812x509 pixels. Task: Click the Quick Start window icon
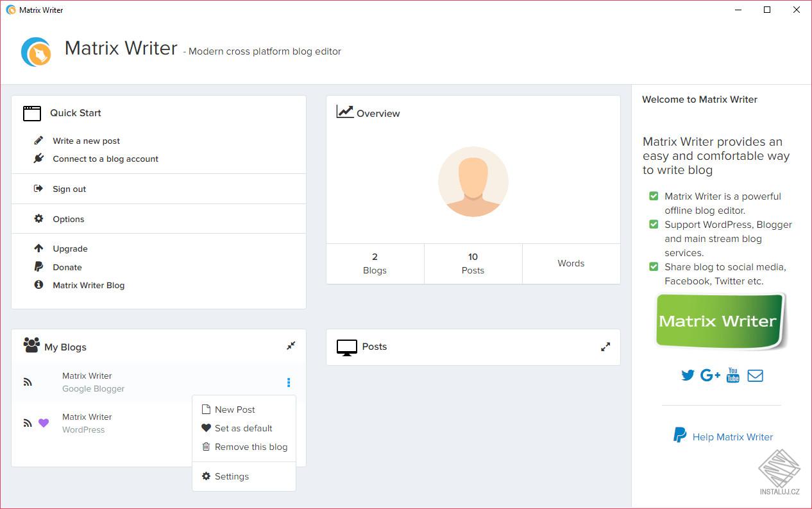(x=32, y=114)
